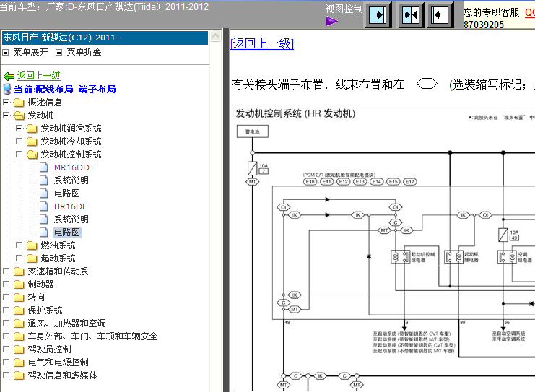This screenshot has height=392, width=535.
Task: Click green 返回上一级 link in left pane
Action: tap(38, 76)
